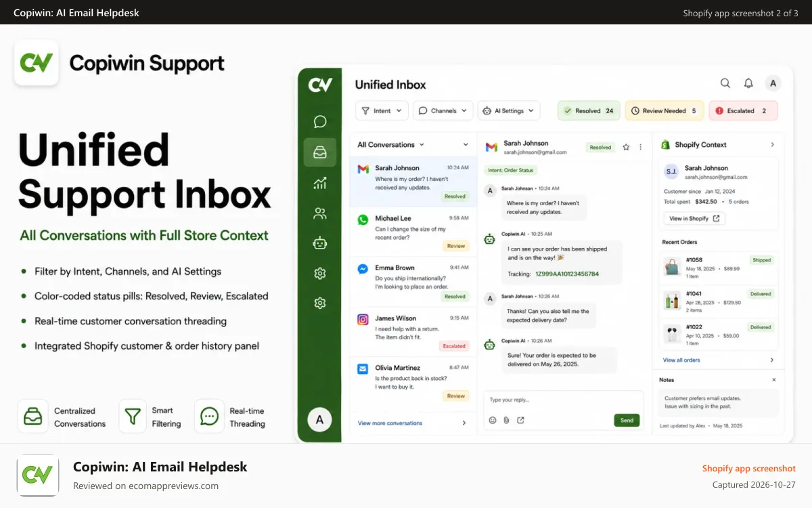
Task: Click the Send button
Action: pyautogui.click(x=627, y=420)
